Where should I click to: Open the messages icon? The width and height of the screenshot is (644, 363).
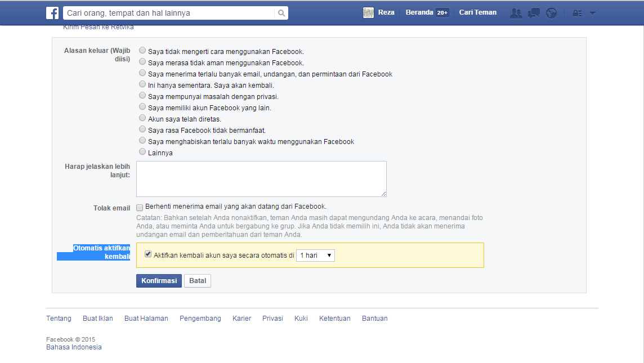tap(534, 13)
